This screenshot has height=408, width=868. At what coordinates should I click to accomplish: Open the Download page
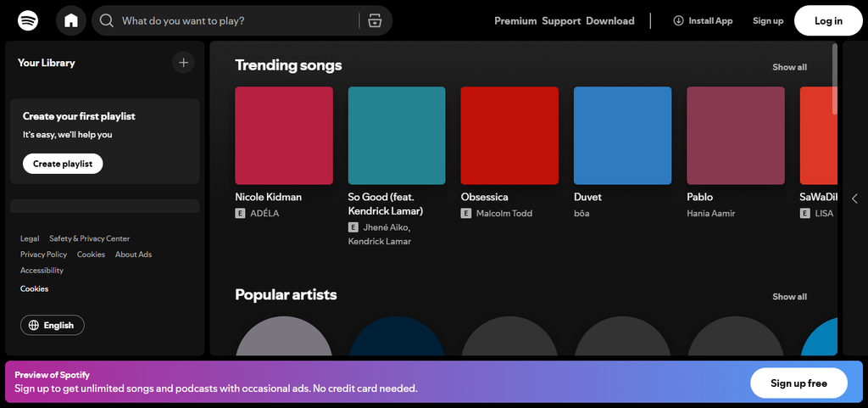[610, 21]
